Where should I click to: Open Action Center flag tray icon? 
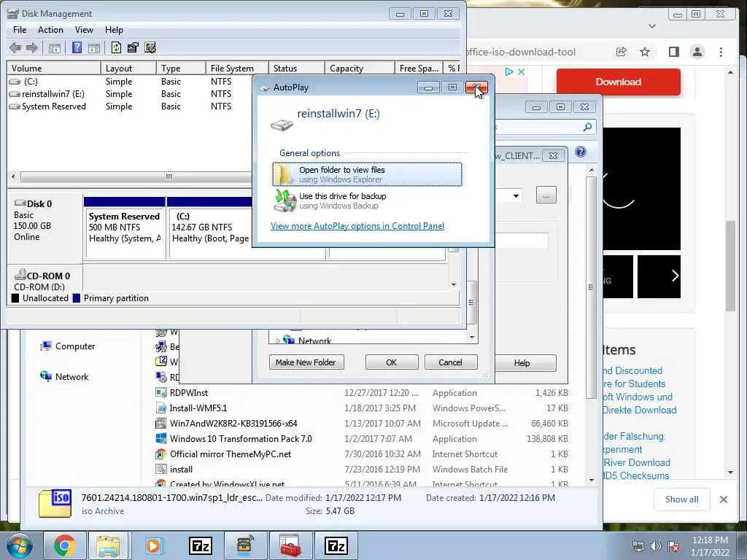click(x=673, y=546)
